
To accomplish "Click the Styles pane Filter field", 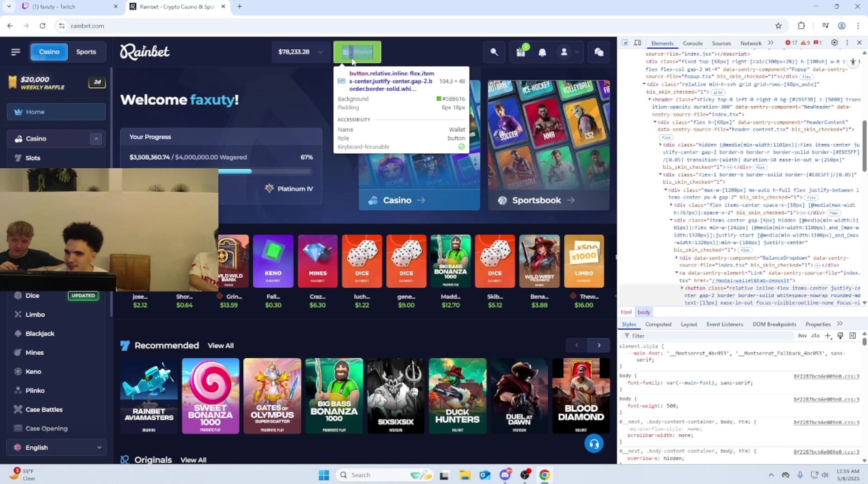I will tap(708, 336).
